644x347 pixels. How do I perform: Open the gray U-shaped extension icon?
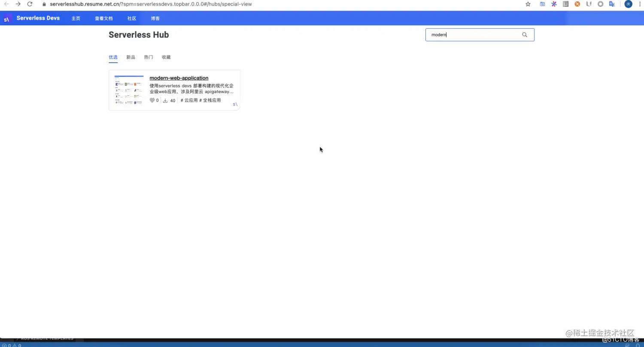(x=589, y=4)
